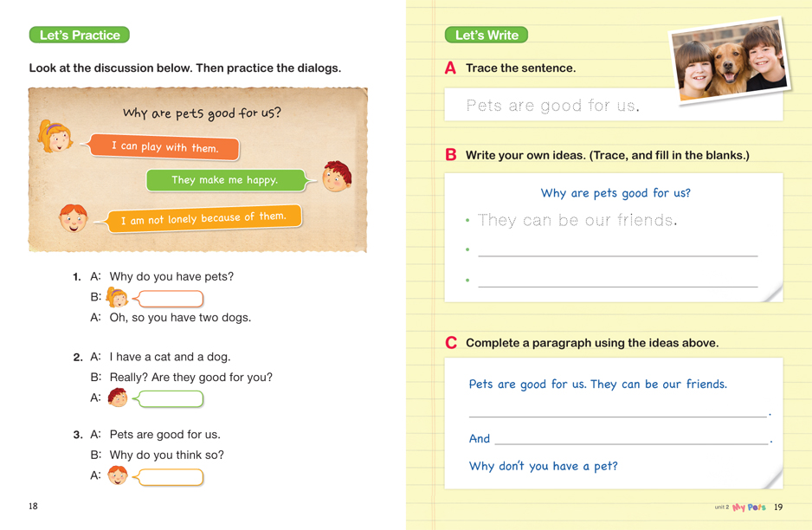Screen dimensions: 812x530
Task: Click the red letter C marker
Action: click(450, 343)
